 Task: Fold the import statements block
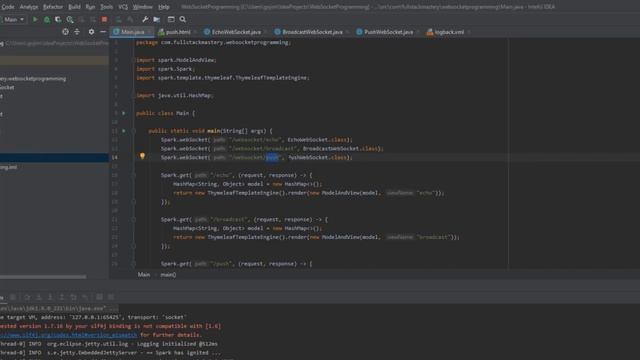pos(133,60)
